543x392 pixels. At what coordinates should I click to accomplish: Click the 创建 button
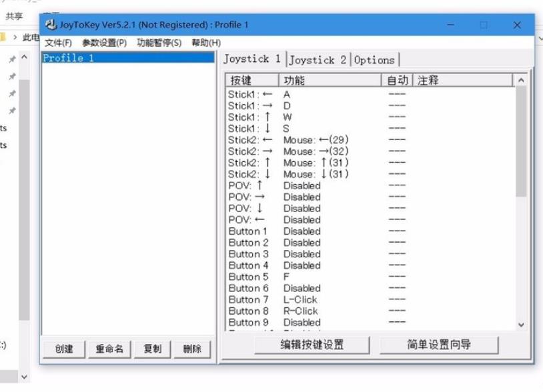click(64, 349)
